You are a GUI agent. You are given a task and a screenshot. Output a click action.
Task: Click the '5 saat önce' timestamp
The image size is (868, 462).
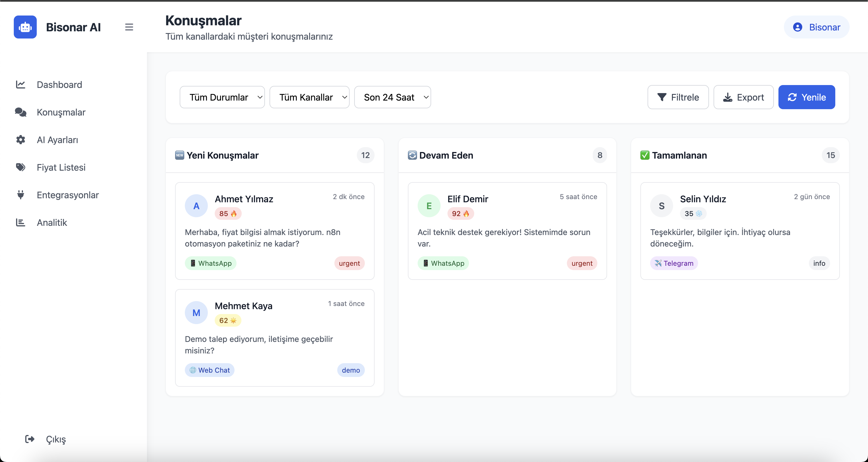click(579, 197)
